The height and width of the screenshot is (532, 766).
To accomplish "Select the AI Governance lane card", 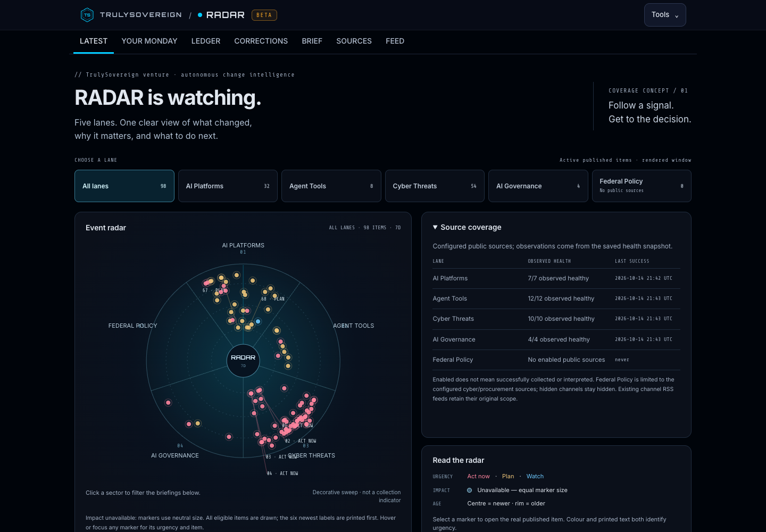I will 538,186.
